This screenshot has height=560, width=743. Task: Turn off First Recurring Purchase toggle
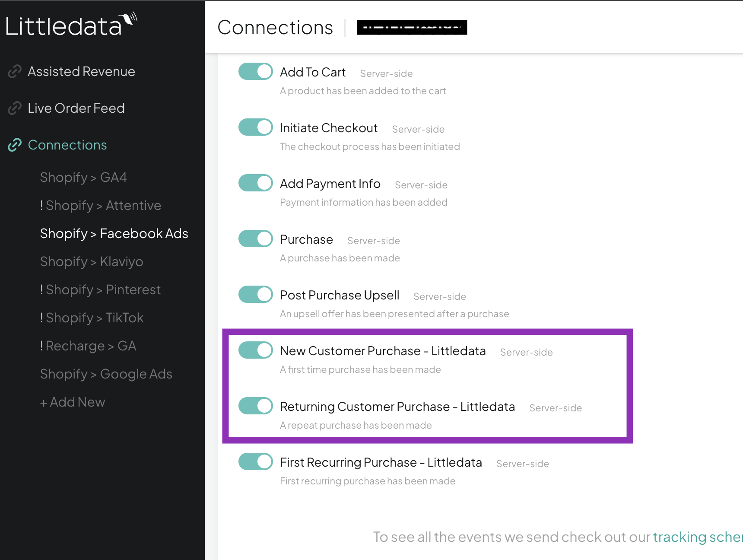[256, 461]
